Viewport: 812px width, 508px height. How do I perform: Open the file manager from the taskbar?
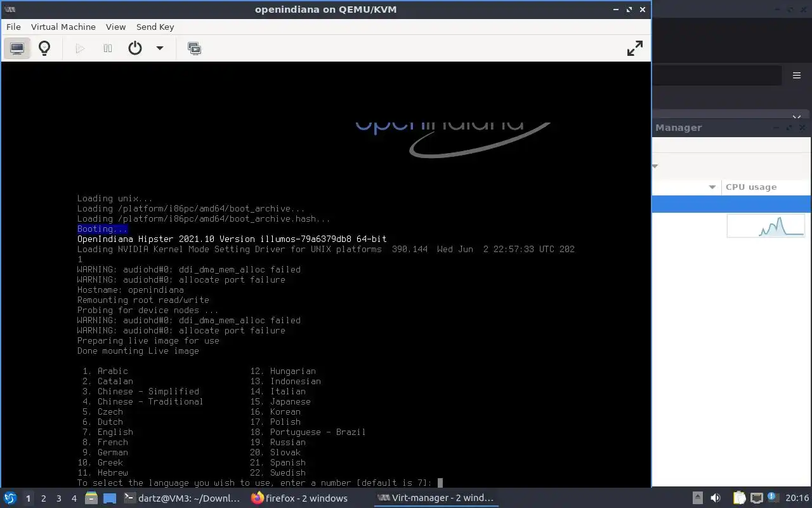[x=91, y=498]
